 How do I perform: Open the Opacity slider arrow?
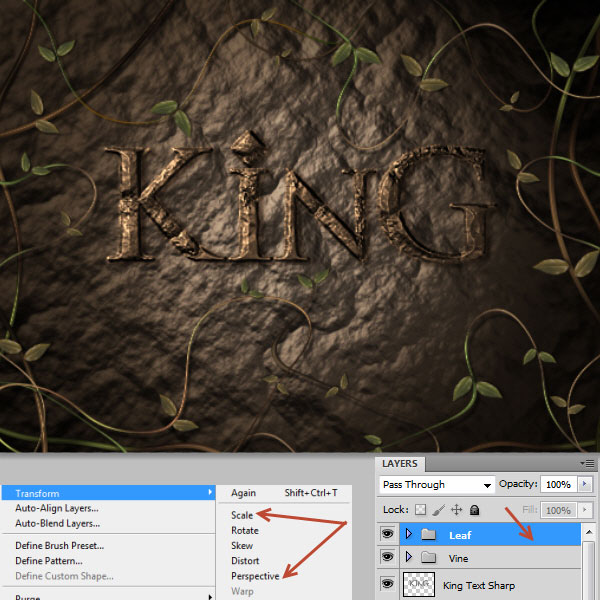pyautogui.click(x=584, y=484)
